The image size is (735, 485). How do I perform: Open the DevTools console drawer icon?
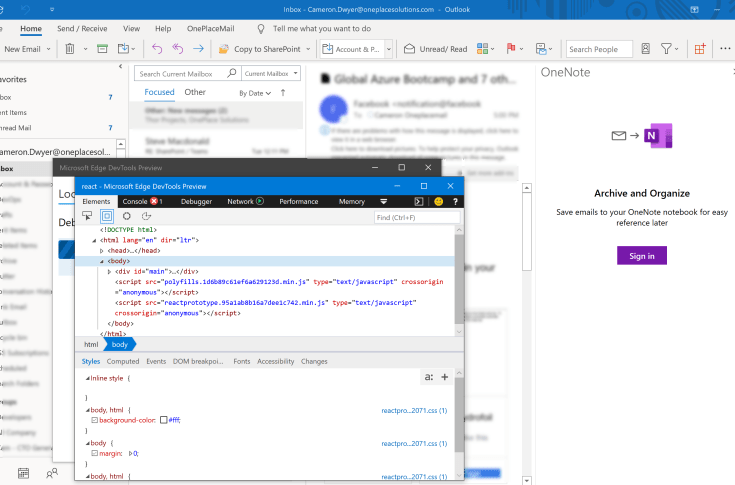coord(419,202)
